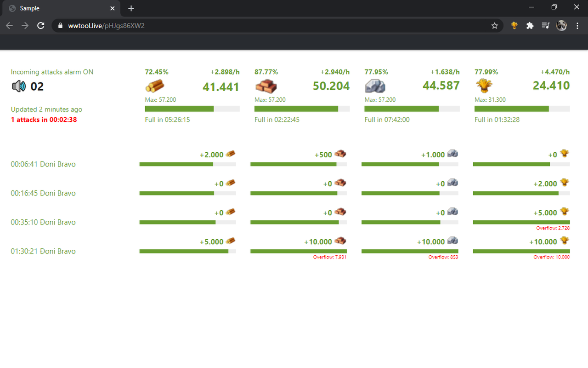588x368 pixels.
Task: Click clay icon in 00:35:10 row
Action: (x=340, y=212)
